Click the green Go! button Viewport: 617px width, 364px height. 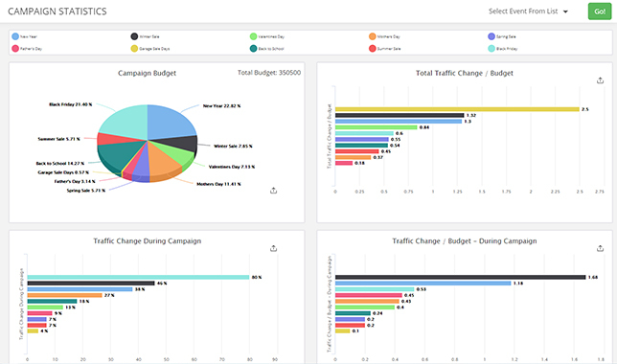click(600, 11)
